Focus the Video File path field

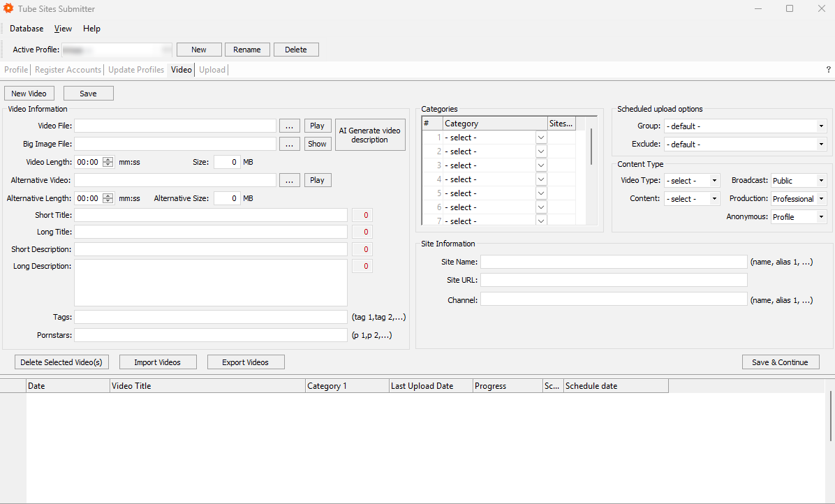click(x=175, y=126)
